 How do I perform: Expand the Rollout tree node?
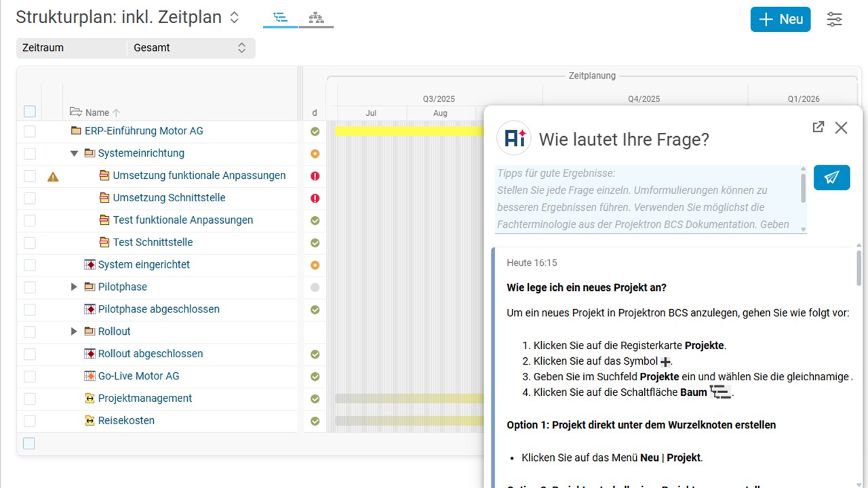click(x=74, y=331)
